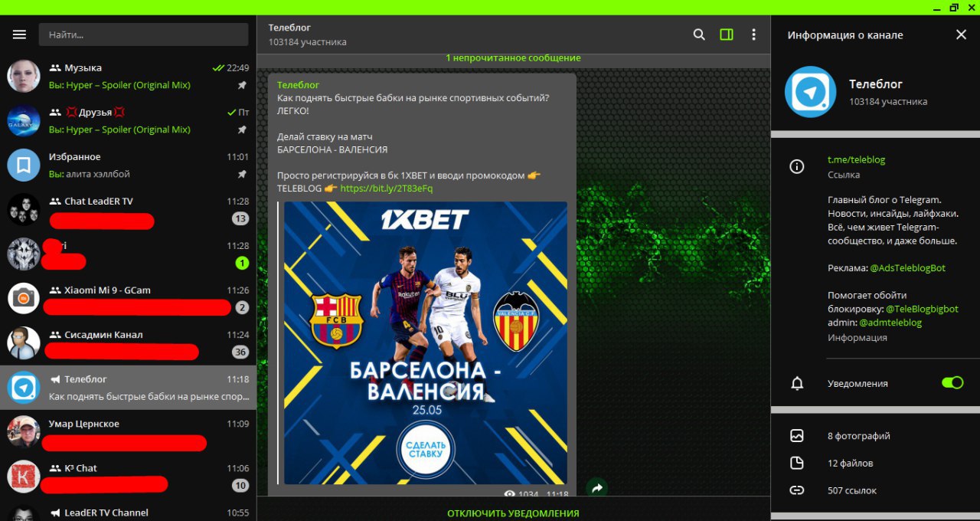The image size is (980, 521).
Task: Open the three-dot chat options menu
Action: coord(754,34)
